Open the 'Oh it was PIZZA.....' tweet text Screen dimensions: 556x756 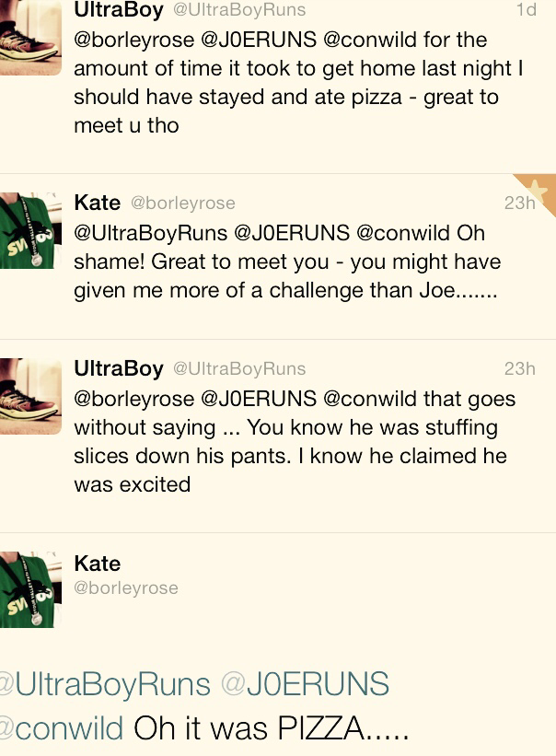pyautogui.click(x=271, y=728)
